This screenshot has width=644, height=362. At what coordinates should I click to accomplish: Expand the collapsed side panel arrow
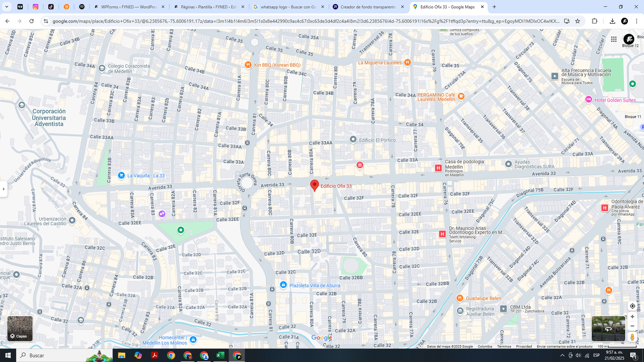point(4,189)
